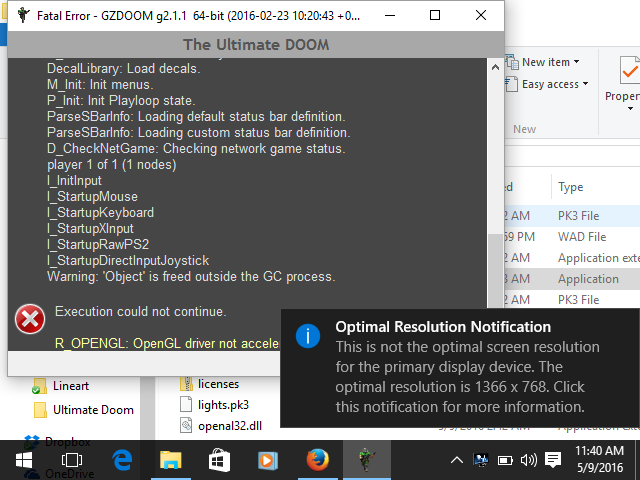Screen dimensions: 640x480
Task: Select the WAD File type row
Action: 582,237
